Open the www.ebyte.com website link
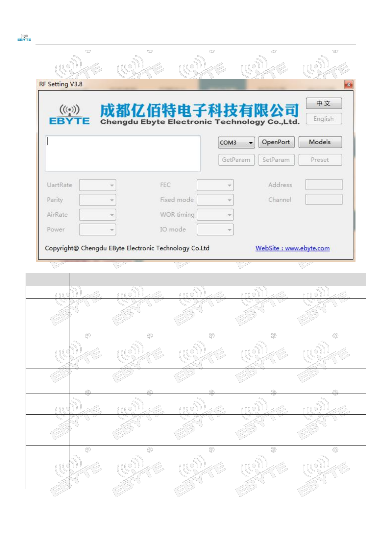392x554 pixels. point(293,248)
